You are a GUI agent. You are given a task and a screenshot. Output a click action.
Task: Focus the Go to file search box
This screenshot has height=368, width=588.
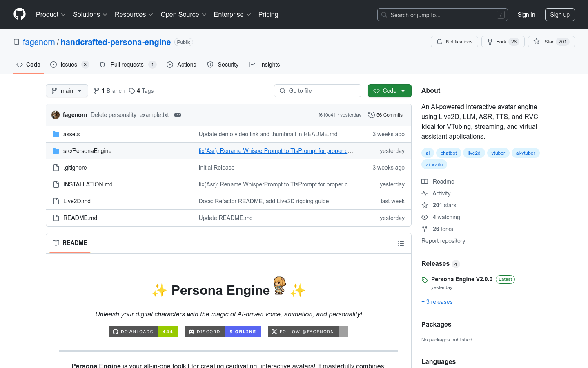click(318, 91)
